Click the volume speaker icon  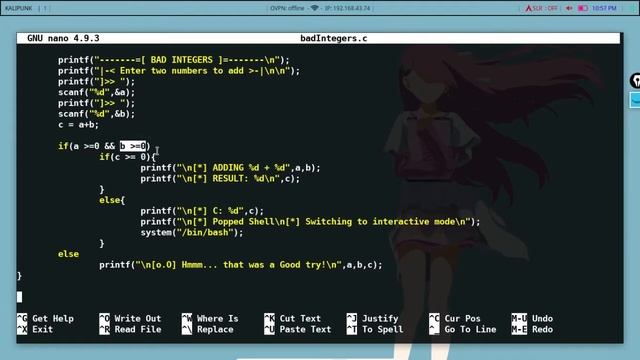coord(569,8)
